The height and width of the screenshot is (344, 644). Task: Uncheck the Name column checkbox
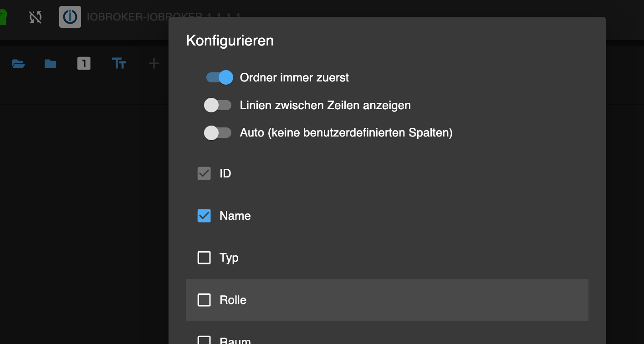click(x=204, y=216)
